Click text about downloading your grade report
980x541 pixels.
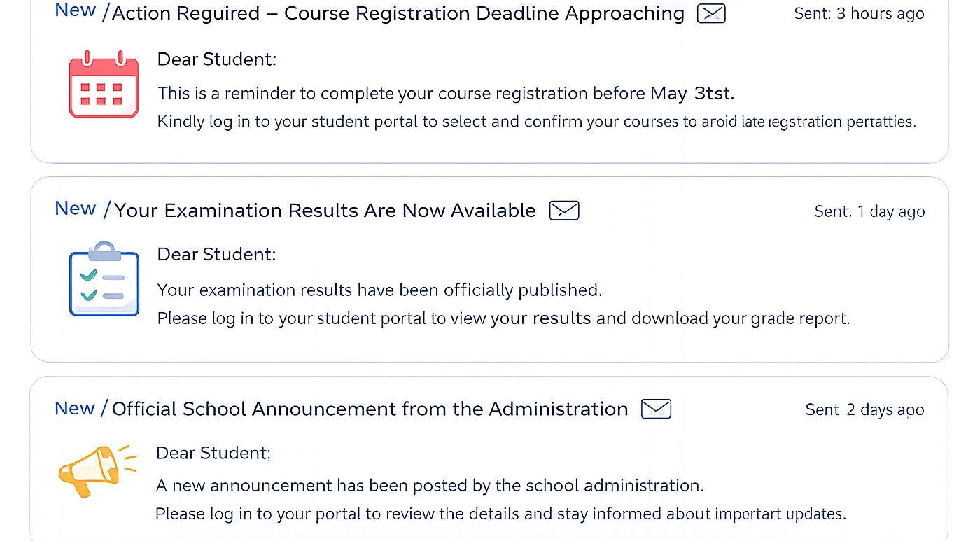[503, 318]
